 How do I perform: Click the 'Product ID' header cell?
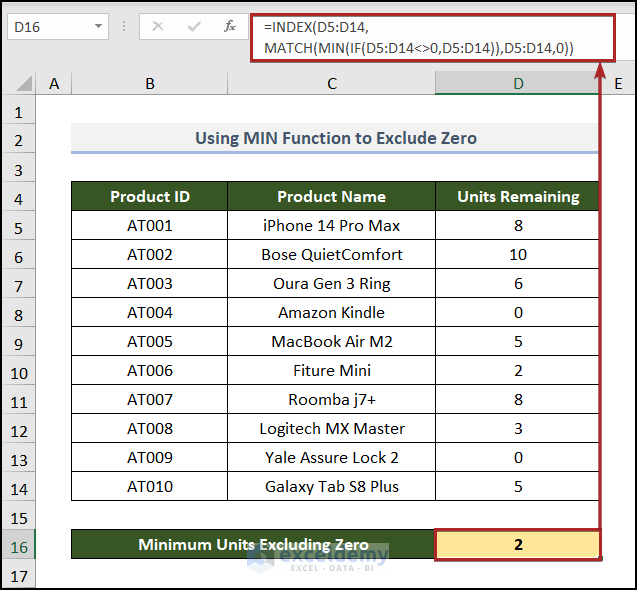(x=150, y=196)
